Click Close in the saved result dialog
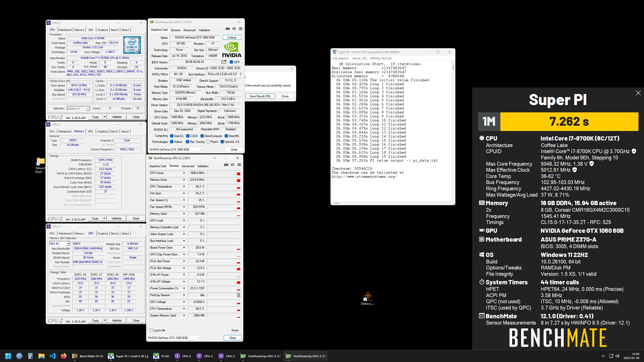644x362 pixels. (x=285, y=96)
